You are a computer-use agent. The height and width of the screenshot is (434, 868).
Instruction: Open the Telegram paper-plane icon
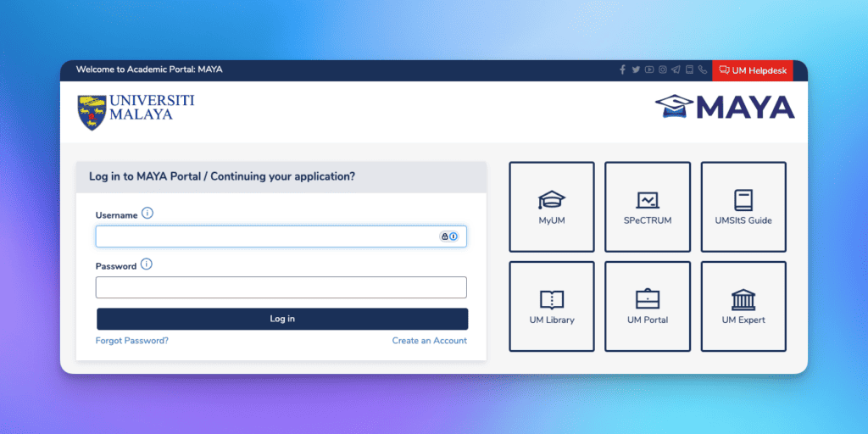[x=676, y=70]
